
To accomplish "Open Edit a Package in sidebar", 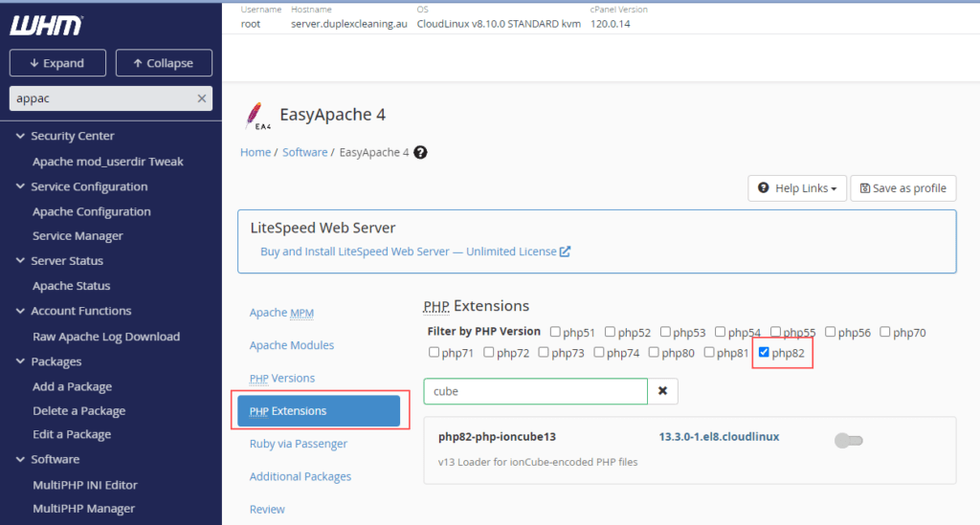I will (x=72, y=434).
